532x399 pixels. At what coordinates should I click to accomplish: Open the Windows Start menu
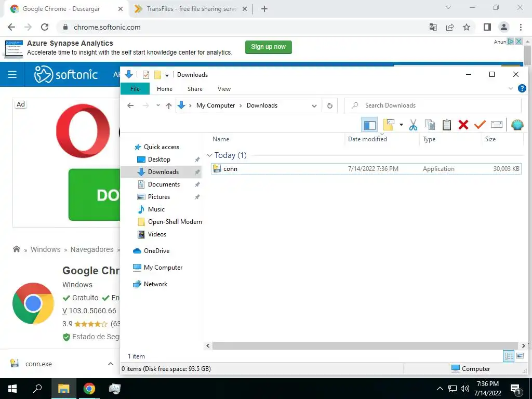[x=12, y=389]
